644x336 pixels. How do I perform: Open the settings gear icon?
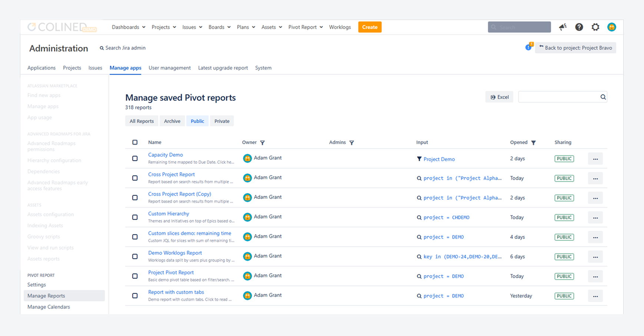[x=595, y=27]
